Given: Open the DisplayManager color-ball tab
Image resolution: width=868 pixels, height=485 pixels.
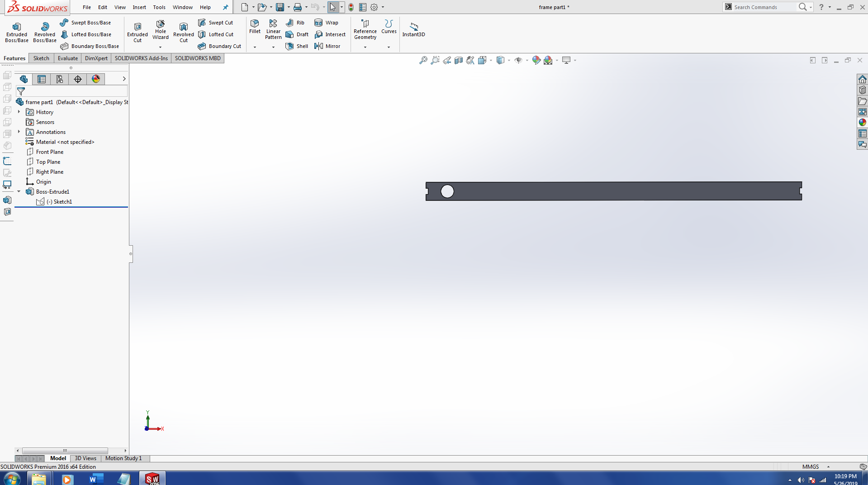Looking at the screenshot, I should [96, 79].
